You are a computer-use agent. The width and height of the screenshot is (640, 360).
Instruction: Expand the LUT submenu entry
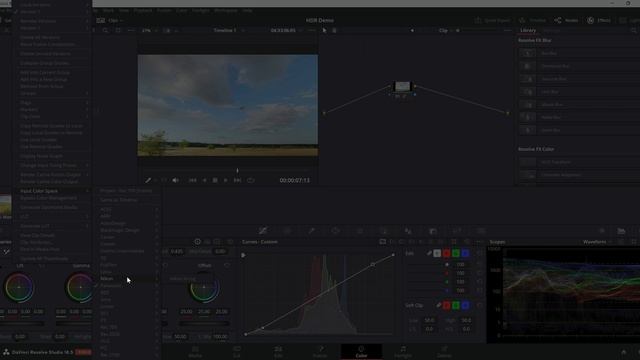click(54, 217)
